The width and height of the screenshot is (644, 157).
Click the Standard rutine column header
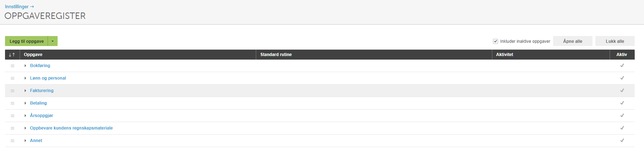pyautogui.click(x=276, y=55)
